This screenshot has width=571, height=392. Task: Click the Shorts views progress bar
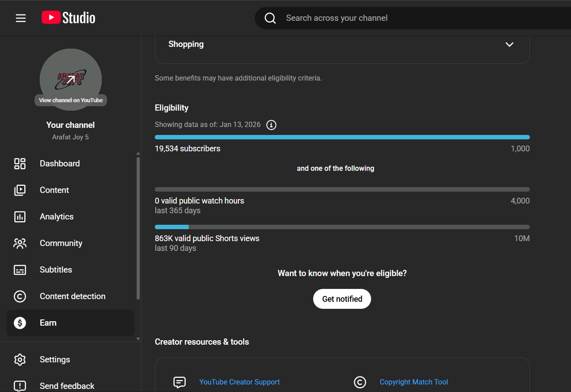tap(342, 227)
